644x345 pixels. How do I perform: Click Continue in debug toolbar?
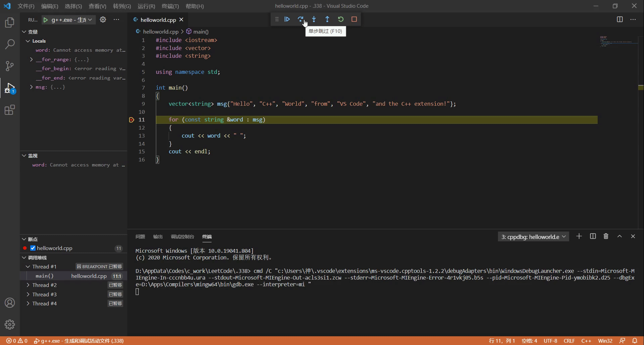click(287, 19)
